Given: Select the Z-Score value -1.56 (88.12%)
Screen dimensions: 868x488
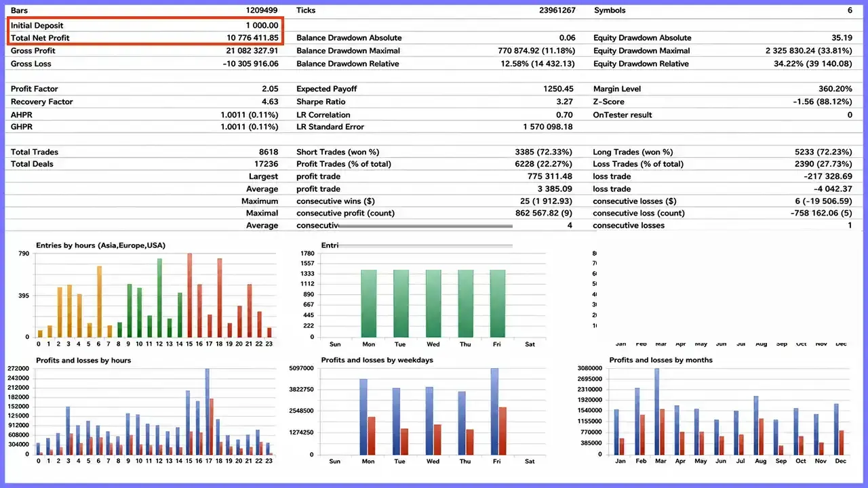Looking at the screenshot, I should click(823, 102).
